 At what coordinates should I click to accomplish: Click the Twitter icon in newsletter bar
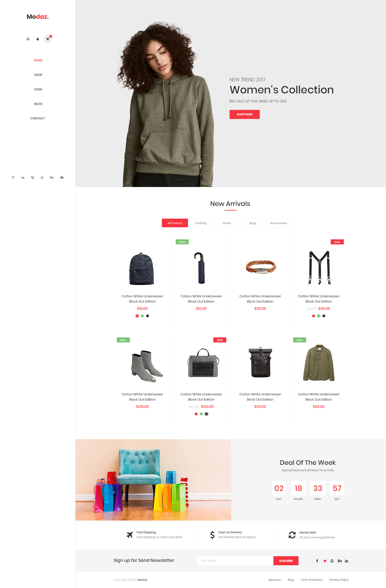tap(325, 561)
